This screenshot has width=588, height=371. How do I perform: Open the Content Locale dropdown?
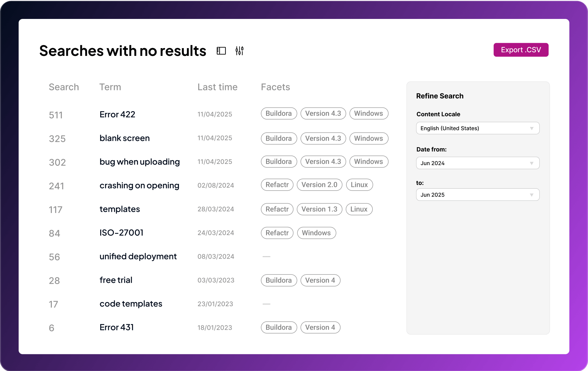click(478, 128)
